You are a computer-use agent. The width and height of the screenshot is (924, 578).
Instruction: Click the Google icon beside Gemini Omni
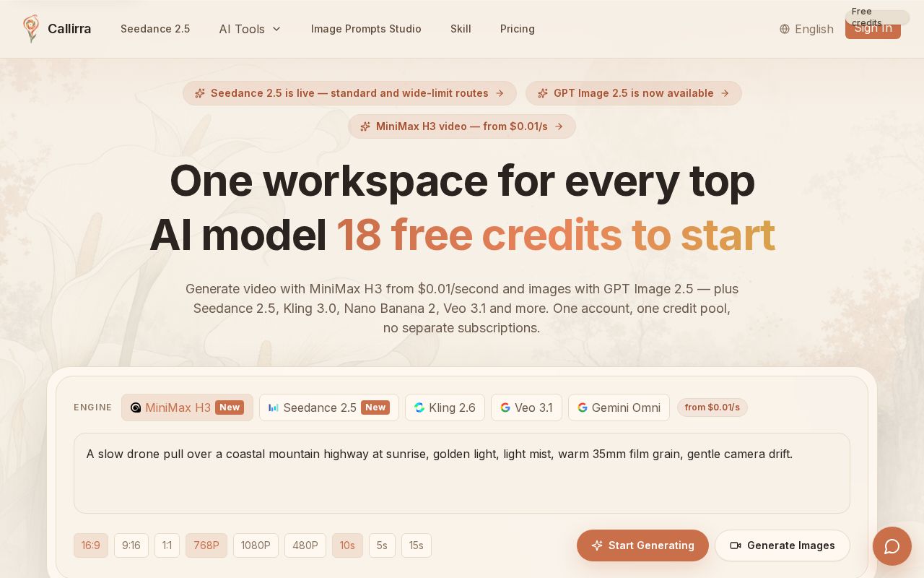point(583,407)
